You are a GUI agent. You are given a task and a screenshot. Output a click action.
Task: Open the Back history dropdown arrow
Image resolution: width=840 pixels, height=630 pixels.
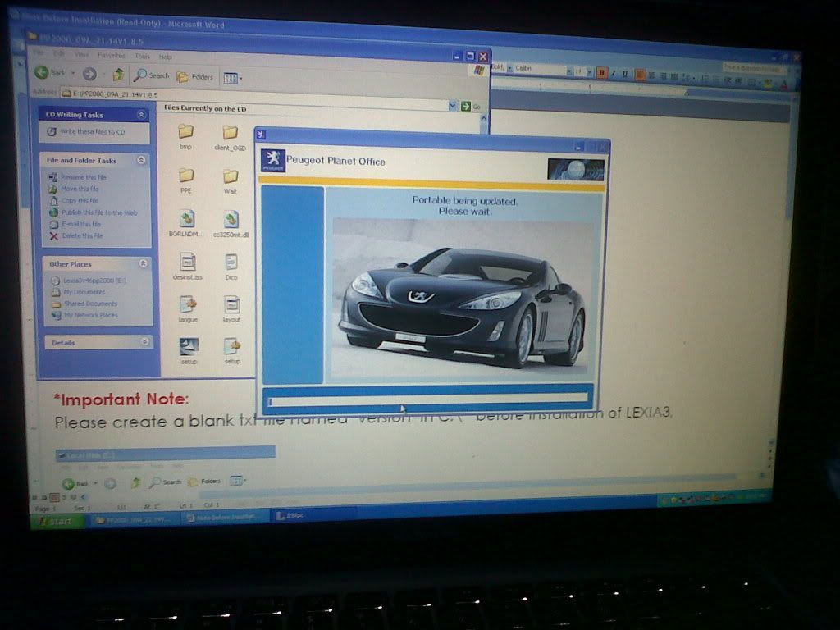click(x=73, y=73)
